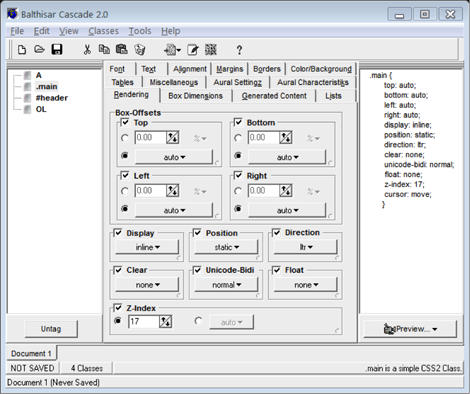Switch to the Box Dimensions tab
Viewport: 470px width, 394px height.
point(195,96)
